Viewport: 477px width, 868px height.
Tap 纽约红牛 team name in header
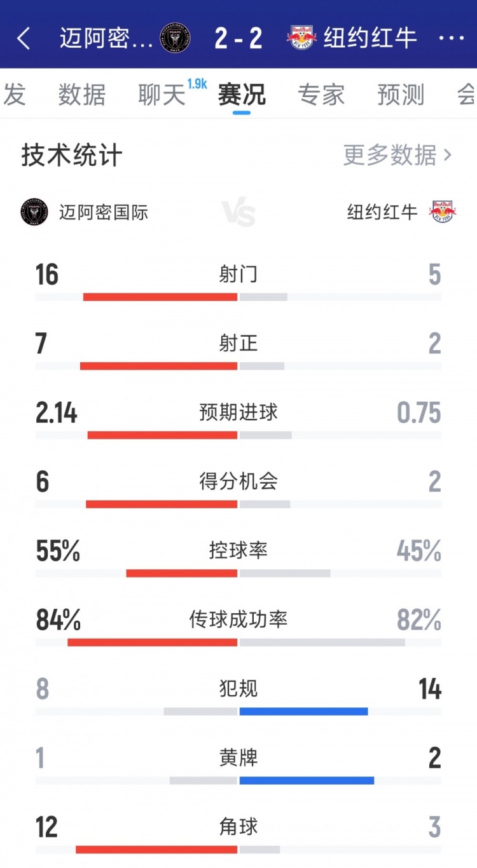[x=370, y=39]
